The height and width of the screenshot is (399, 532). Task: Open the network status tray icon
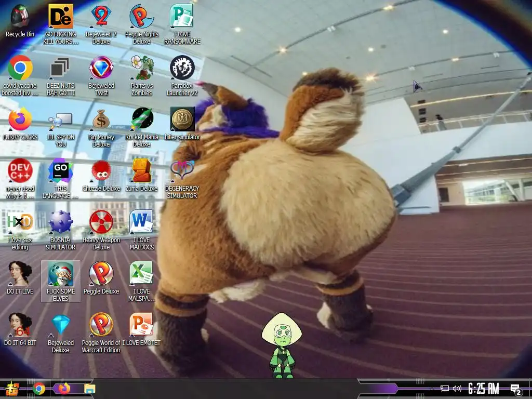(x=445, y=389)
